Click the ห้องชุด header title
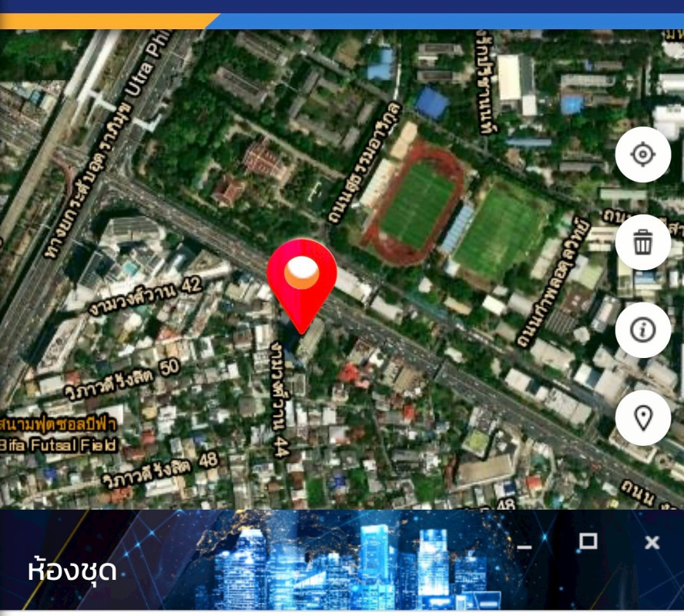This screenshot has width=684, height=616. [72, 571]
